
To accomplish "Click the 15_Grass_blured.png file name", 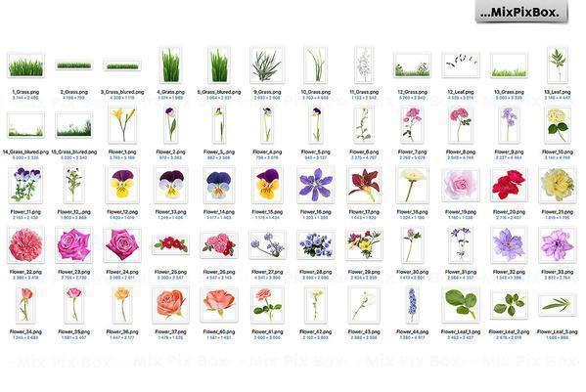I will 74,152.
